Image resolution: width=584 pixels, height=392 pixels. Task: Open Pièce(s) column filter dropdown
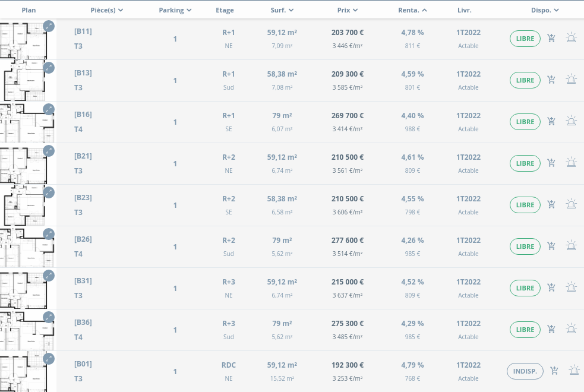point(107,10)
